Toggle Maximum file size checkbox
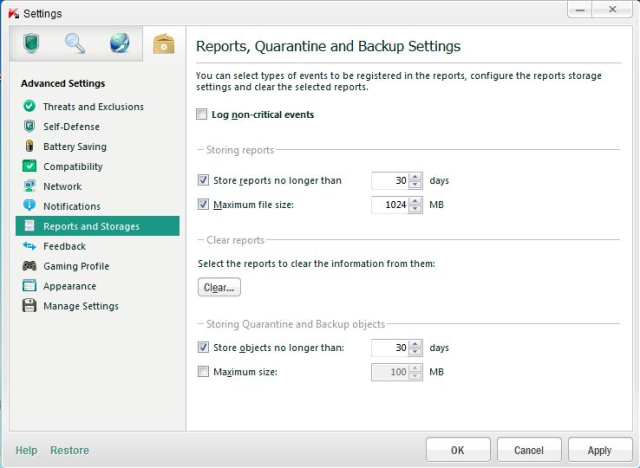The height and width of the screenshot is (468, 640). point(203,205)
